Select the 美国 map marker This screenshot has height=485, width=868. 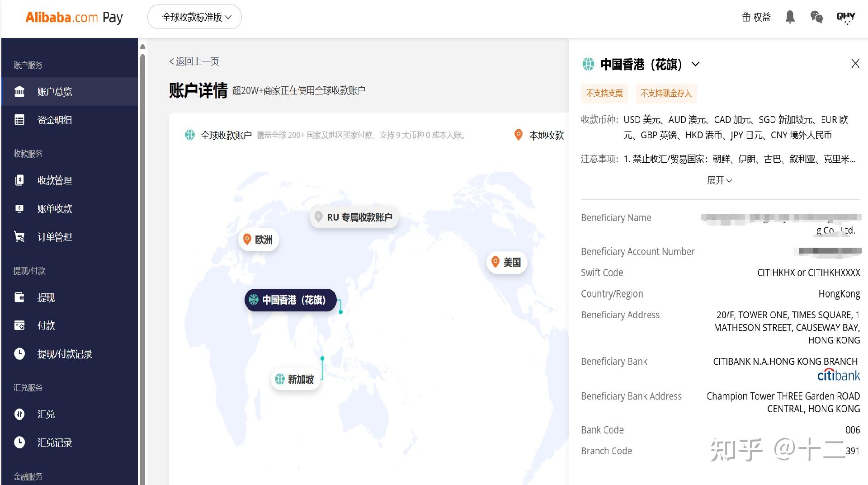(x=506, y=262)
